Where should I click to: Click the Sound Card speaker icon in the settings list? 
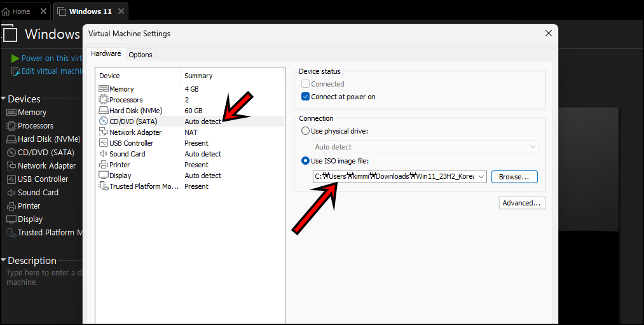[104, 154]
